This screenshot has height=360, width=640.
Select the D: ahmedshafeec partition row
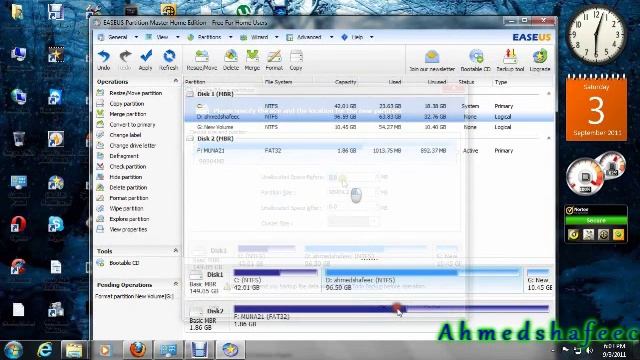[369, 117]
